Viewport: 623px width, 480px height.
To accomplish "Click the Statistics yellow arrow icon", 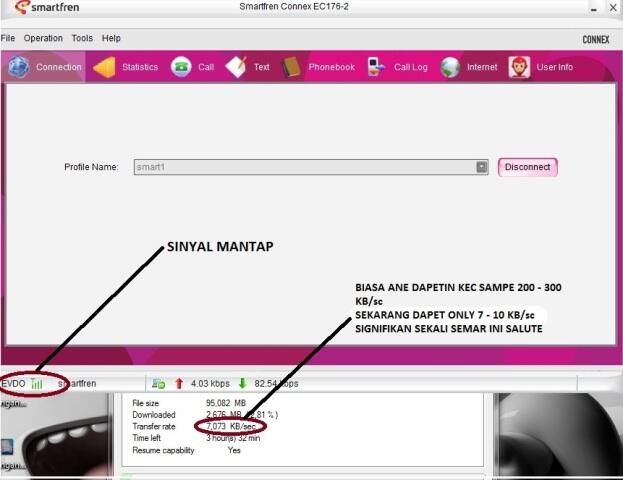I will pos(104,67).
